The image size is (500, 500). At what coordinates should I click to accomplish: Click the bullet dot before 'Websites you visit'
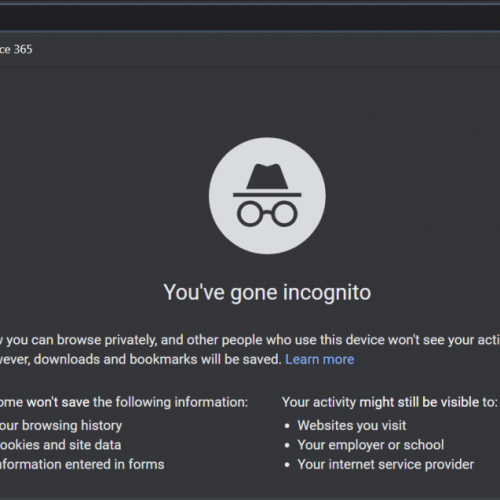(287, 426)
